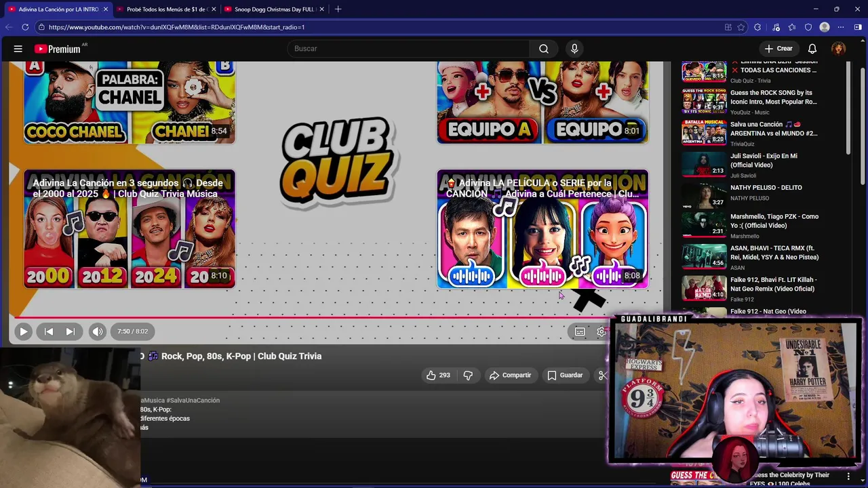Click the playlist panel scrollbar

coord(849,108)
